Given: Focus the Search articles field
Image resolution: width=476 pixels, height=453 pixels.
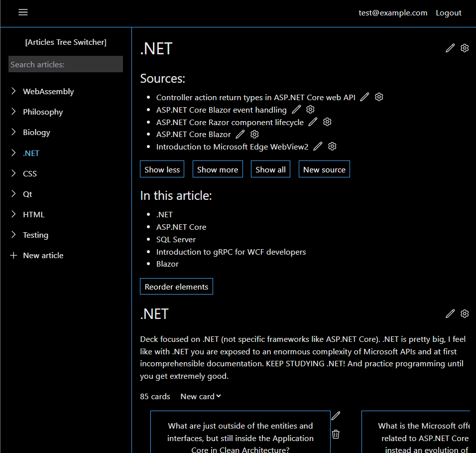Looking at the screenshot, I should coord(66,64).
